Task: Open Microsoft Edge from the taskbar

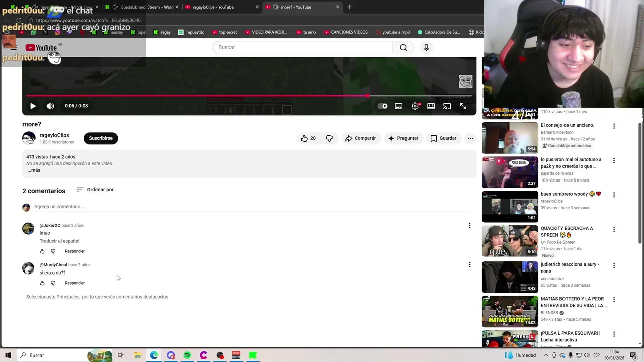Action: point(154,355)
